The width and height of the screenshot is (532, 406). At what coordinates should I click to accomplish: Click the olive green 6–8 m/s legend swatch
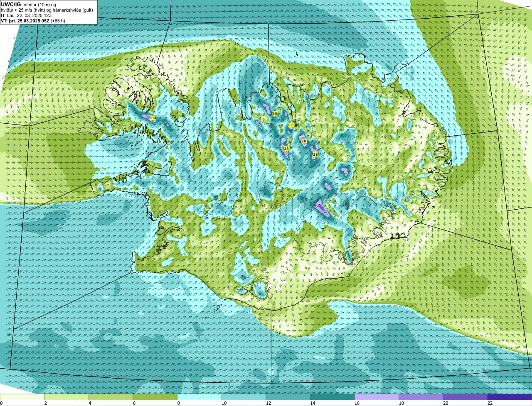tap(155, 397)
